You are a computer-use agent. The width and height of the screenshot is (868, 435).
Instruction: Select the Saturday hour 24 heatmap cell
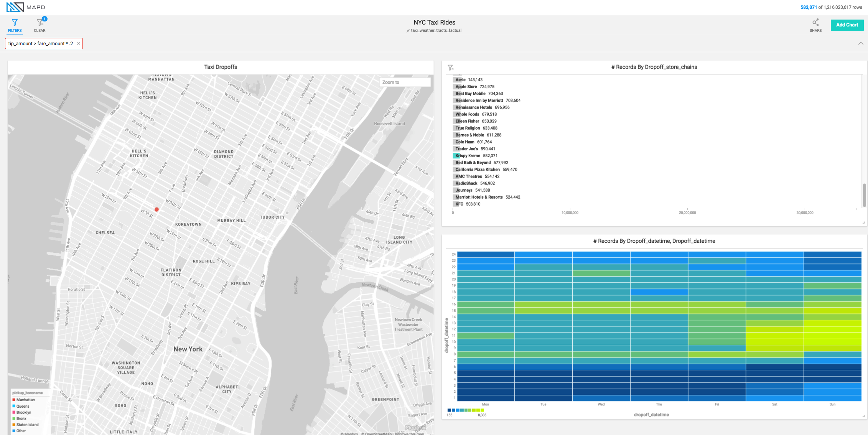(775, 254)
